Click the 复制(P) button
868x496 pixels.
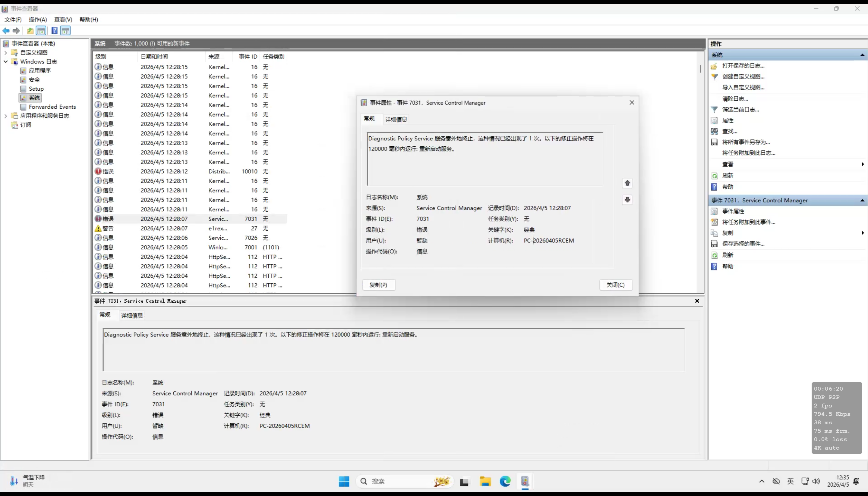pos(378,285)
